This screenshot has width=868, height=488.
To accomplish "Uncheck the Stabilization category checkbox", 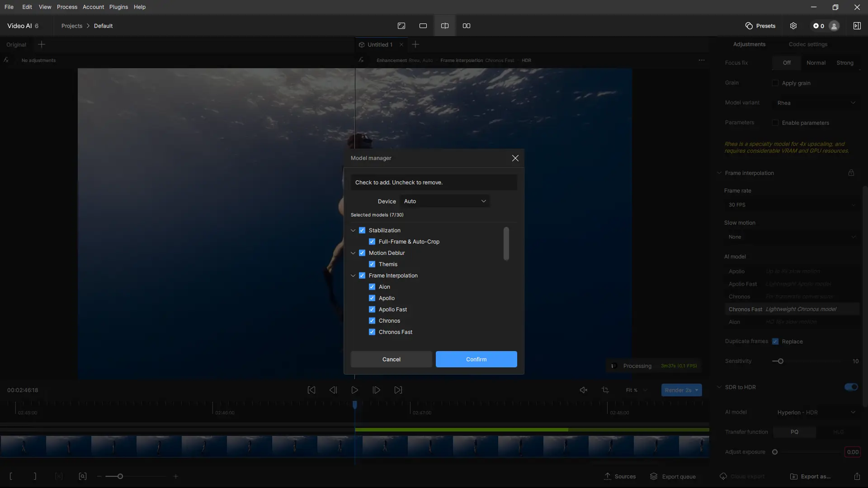I will tap(362, 230).
